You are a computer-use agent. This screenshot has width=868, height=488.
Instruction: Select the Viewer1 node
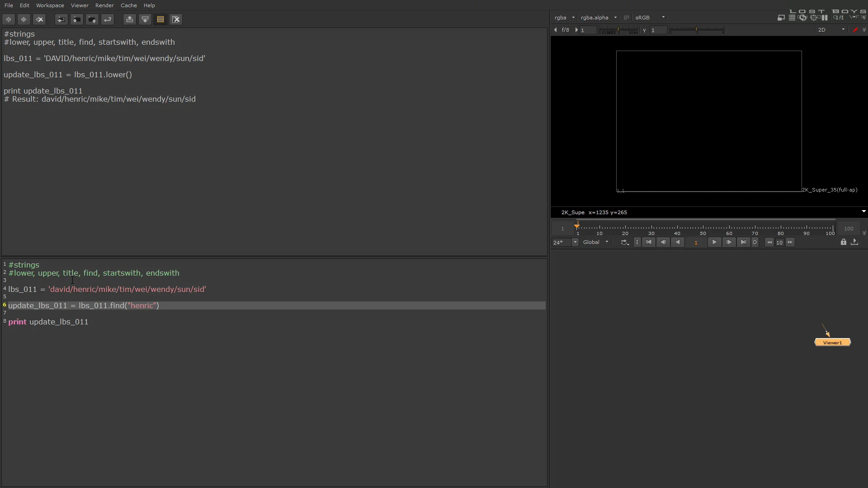click(832, 343)
